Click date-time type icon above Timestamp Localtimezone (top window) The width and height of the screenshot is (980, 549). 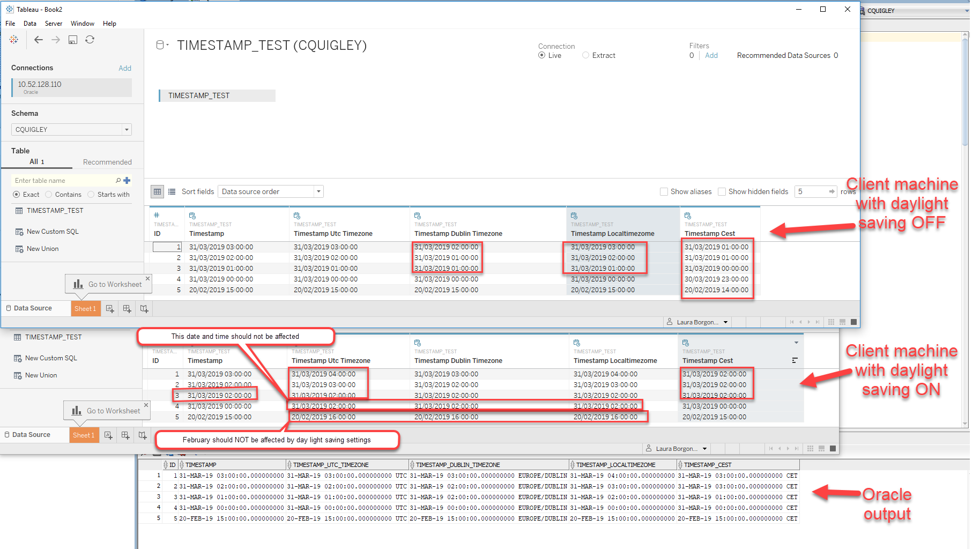[574, 216]
